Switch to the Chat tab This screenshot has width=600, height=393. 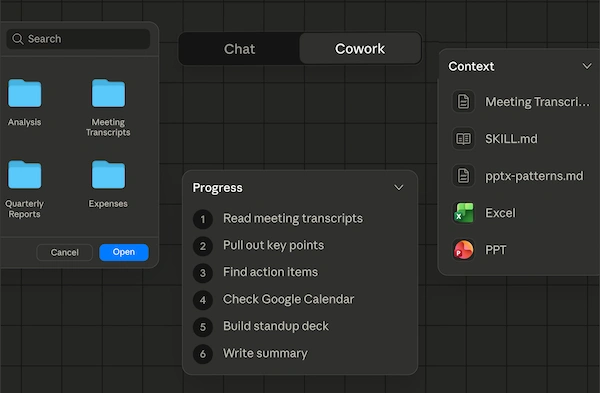(x=239, y=49)
